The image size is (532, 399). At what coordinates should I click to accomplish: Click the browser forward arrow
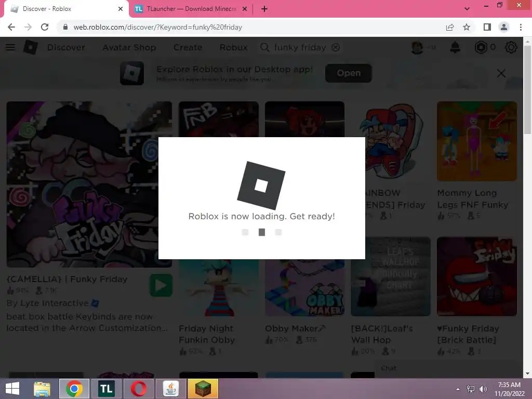point(28,27)
